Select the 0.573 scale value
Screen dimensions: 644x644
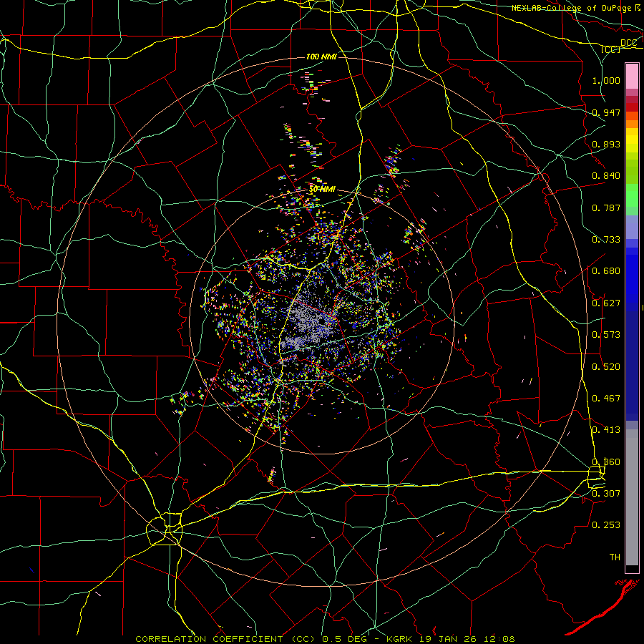point(606,335)
